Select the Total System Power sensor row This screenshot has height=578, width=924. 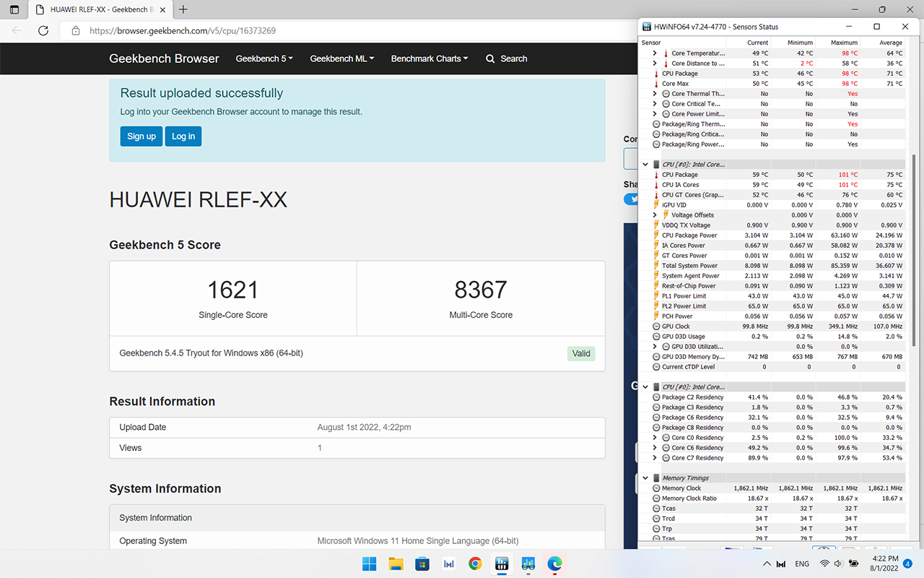(772, 266)
